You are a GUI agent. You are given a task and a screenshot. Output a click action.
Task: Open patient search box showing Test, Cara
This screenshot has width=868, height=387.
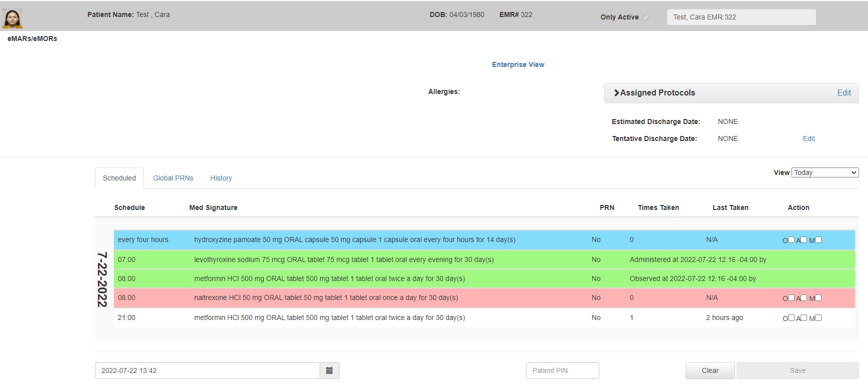pyautogui.click(x=741, y=17)
